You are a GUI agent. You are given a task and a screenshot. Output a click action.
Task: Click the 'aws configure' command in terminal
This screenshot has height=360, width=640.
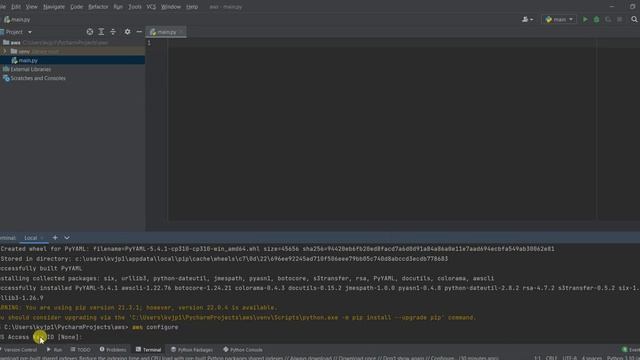point(155,327)
